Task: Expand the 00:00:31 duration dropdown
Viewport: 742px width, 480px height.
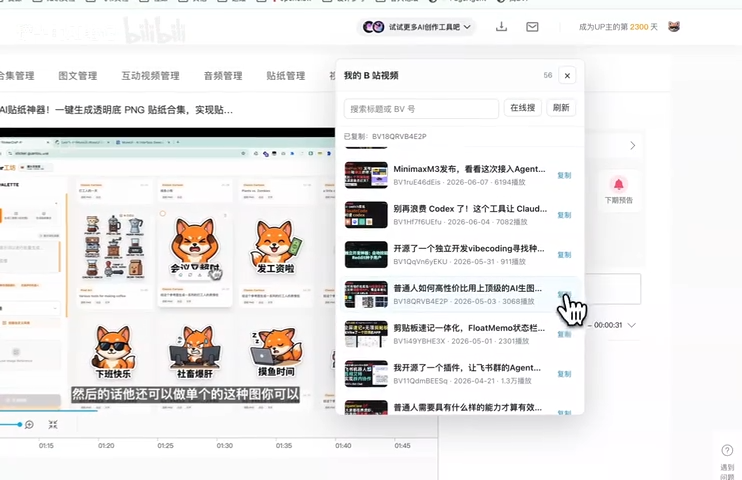Action: tap(631, 325)
